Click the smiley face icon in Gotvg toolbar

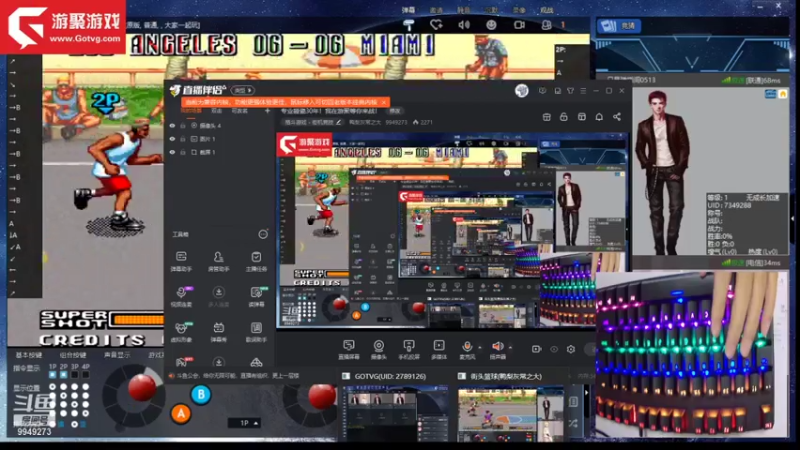491,24
